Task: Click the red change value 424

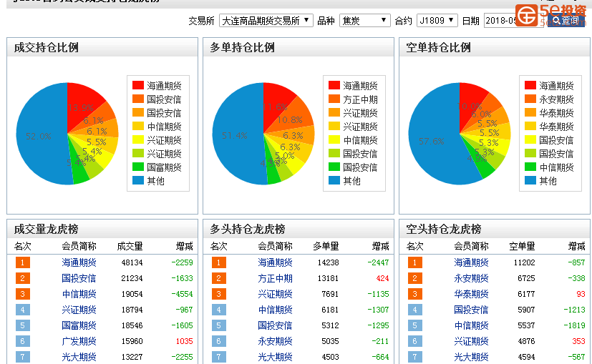Action: tap(382, 278)
